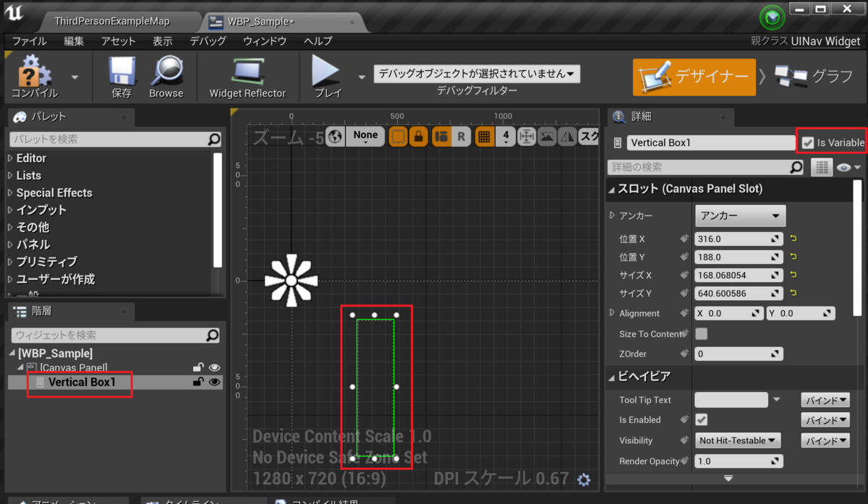Open the アセット menu

118,41
